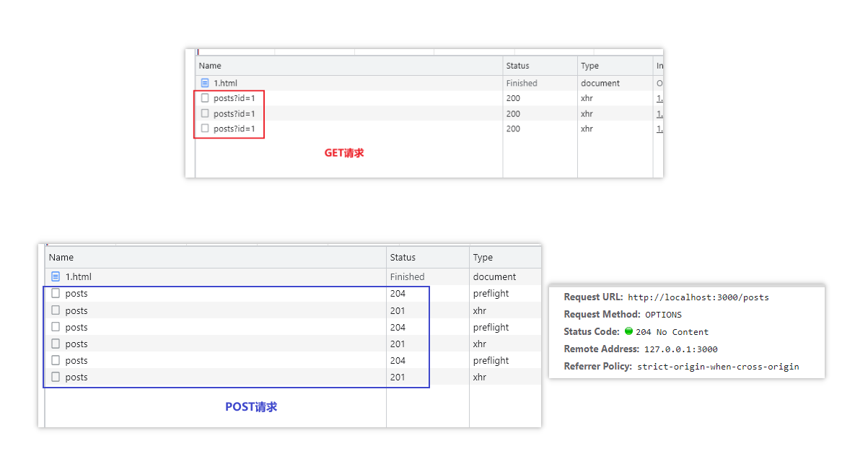Click the icon of the last posts?id=1 request
The image size is (868, 454).
(x=205, y=128)
